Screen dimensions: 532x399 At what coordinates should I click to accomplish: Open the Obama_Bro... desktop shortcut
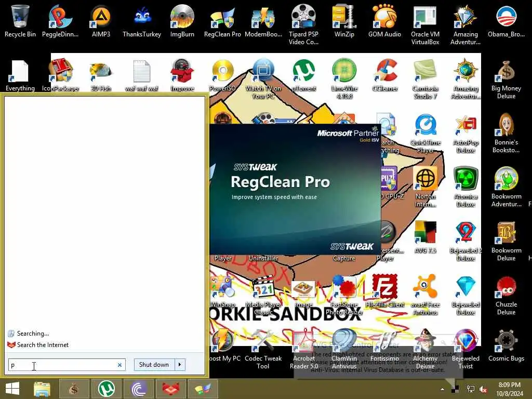click(x=506, y=21)
